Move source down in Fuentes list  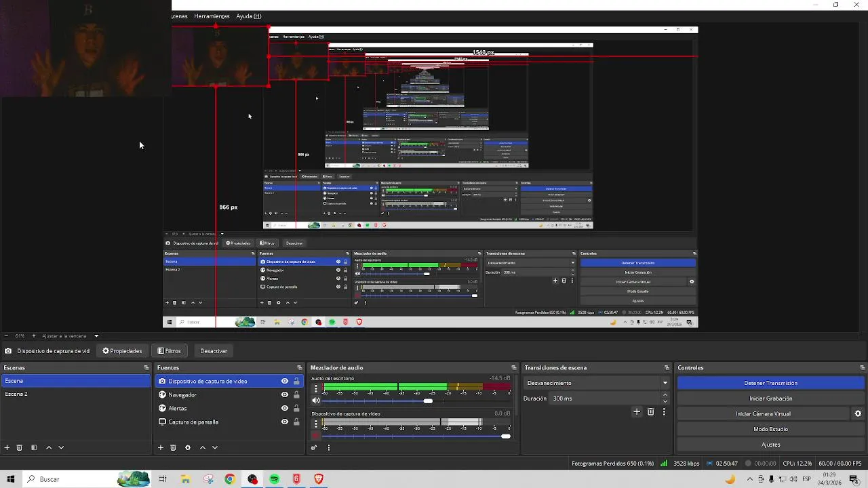click(x=215, y=447)
